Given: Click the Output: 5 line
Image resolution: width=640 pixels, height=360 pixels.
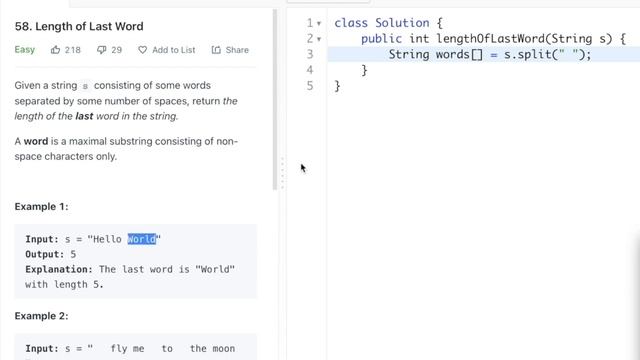Looking at the screenshot, I should point(51,254).
